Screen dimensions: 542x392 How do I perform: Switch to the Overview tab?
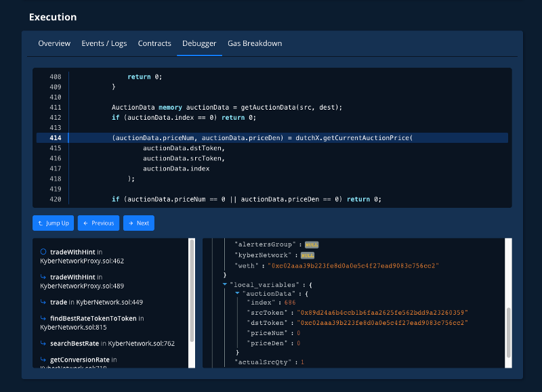[54, 43]
